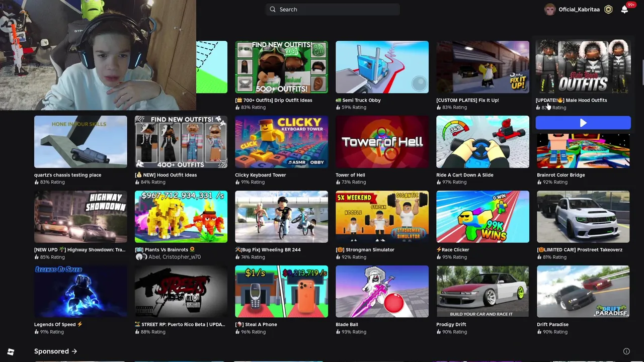Open Prodigy Drift thumbnail
The height and width of the screenshot is (362, 644).
point(482,292)
